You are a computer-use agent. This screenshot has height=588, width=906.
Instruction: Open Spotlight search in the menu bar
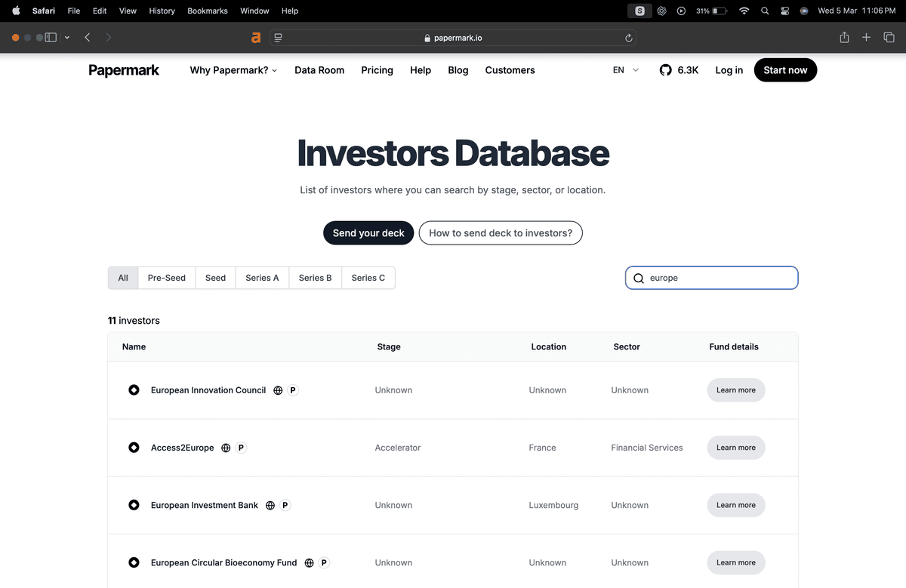pos(765,11)
